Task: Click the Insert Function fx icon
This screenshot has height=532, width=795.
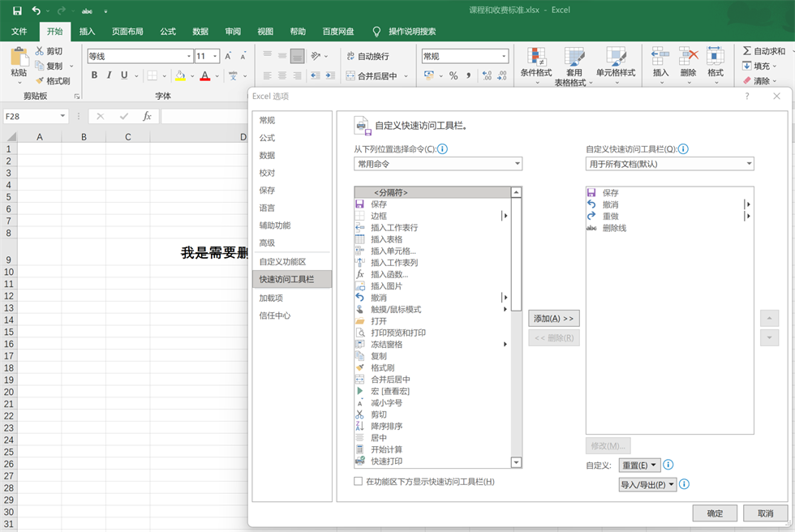Action: point(147,116)
